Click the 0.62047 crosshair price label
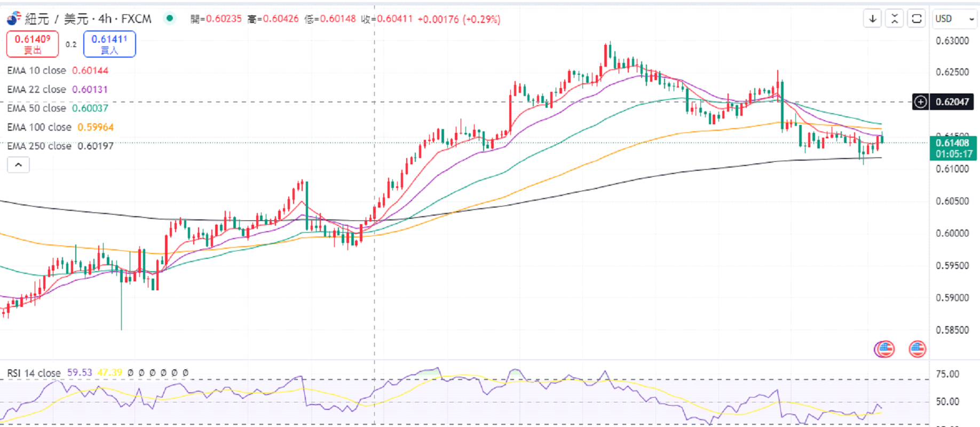 pos(952,101)
